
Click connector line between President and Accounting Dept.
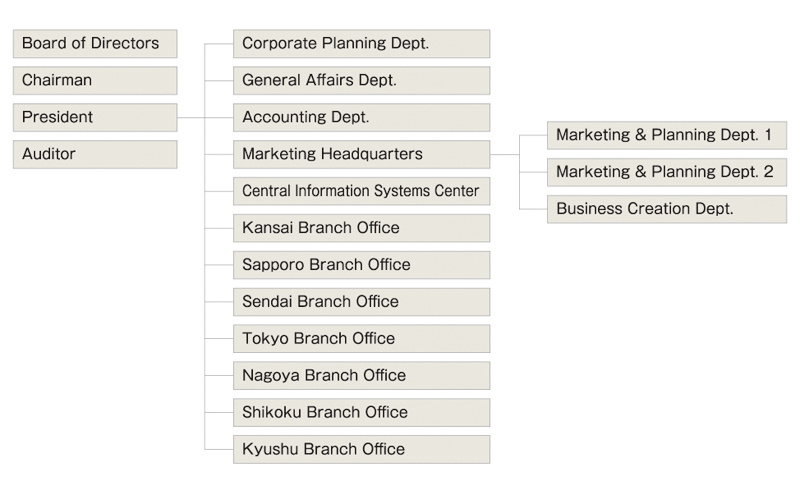pyautogui.click(x=205, y=117)
